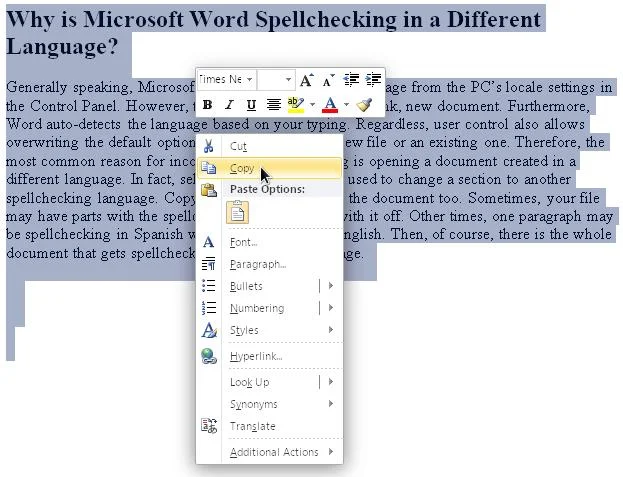Click the Keep Source Formatting paste option
This screenshot has height=477, width=623.
coord(238,212)
